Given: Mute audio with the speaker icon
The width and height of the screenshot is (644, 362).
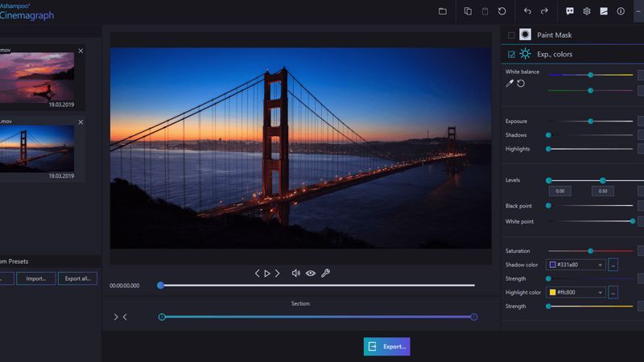Looking at the screenshot, I should click(295, 273).
